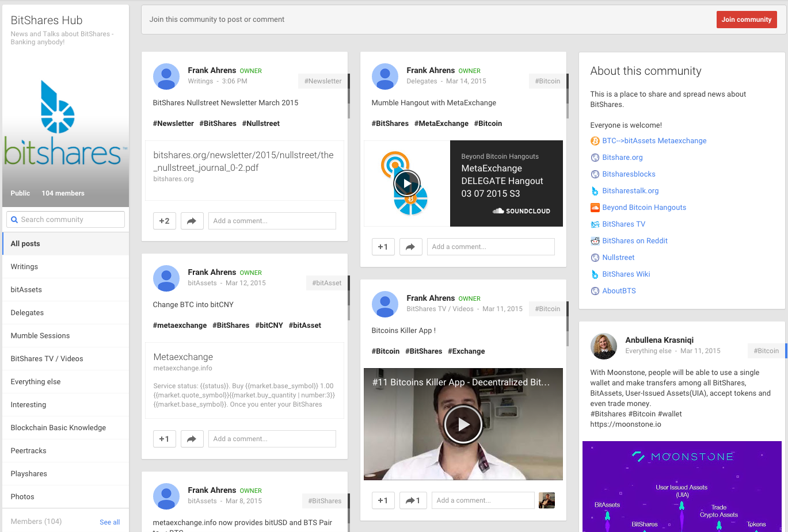Select bitAssets category in sidebar

66,290
